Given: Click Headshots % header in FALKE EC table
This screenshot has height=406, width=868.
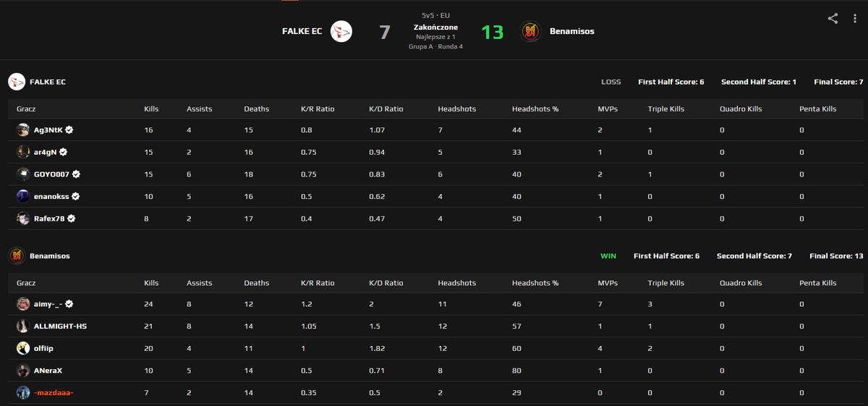Looking at the screenshot, I should 535,109.
